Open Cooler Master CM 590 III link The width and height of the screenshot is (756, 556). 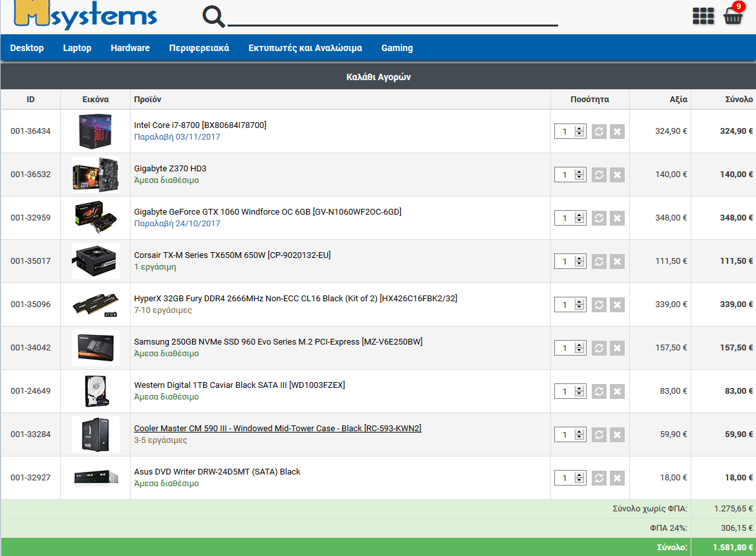[277, 429]
